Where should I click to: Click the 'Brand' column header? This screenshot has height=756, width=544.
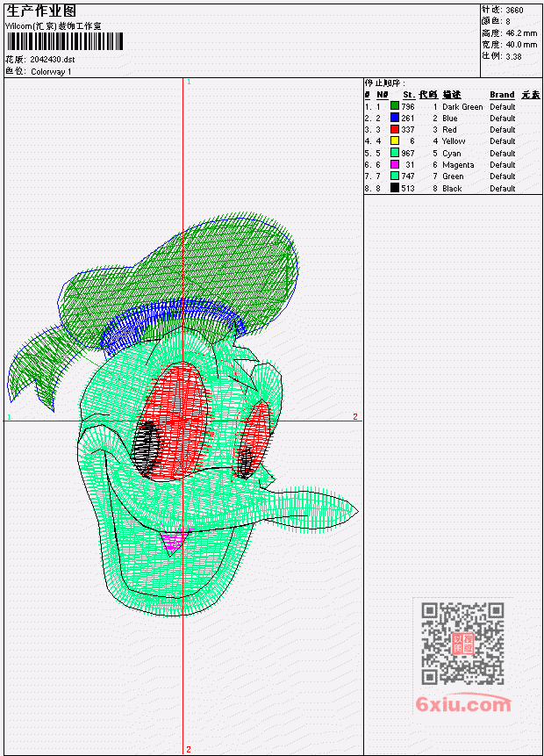(x=502, y=95)
